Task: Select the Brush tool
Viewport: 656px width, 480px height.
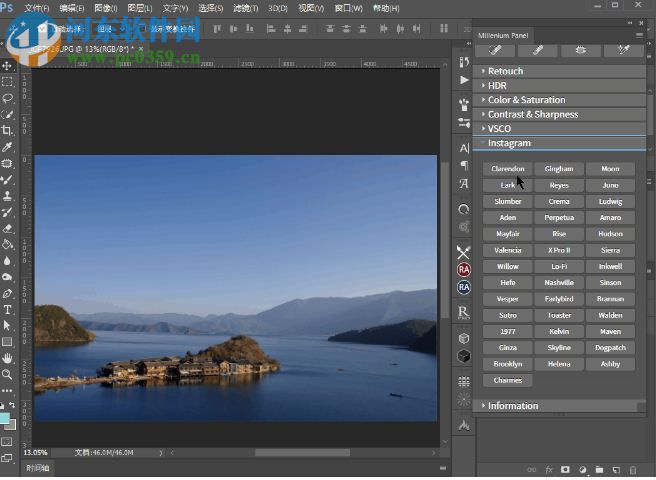Action: click(x=7, y=180)
